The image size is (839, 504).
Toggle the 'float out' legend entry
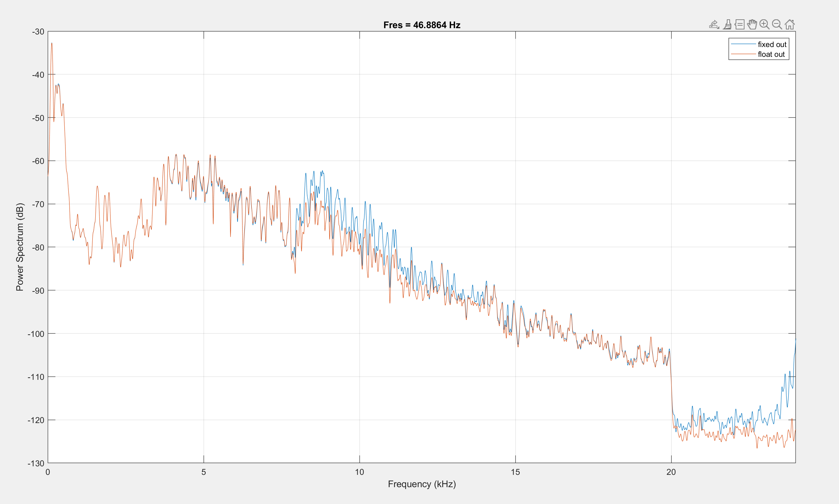click(x=771, y=54)
